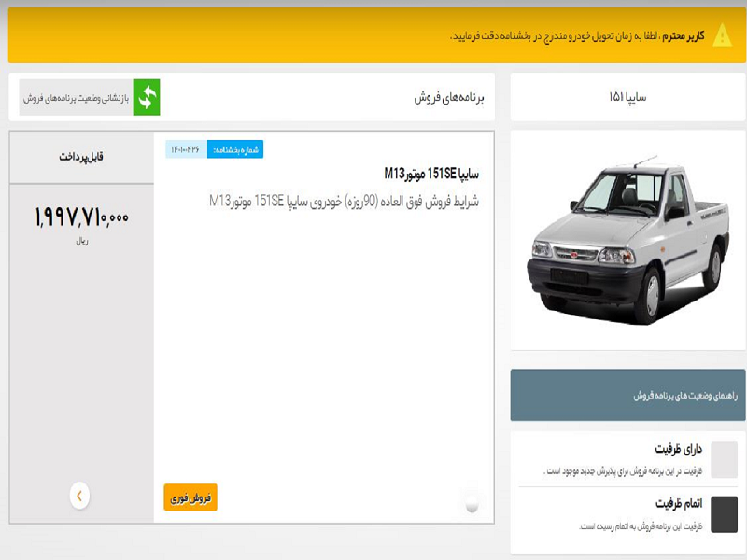Click راهنمای وضعیت های برنامه فروش panel
This screenshot has width=747, height=560.
627,395
